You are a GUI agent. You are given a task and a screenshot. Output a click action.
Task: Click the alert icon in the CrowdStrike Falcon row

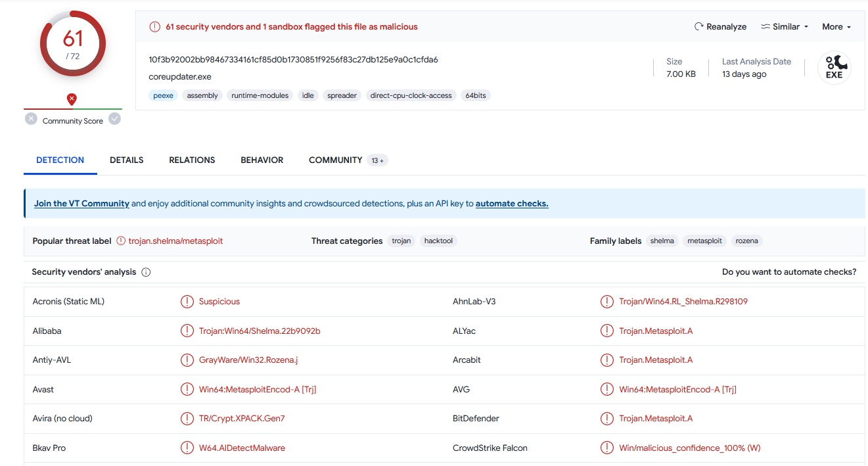click(x=607, y=448)
